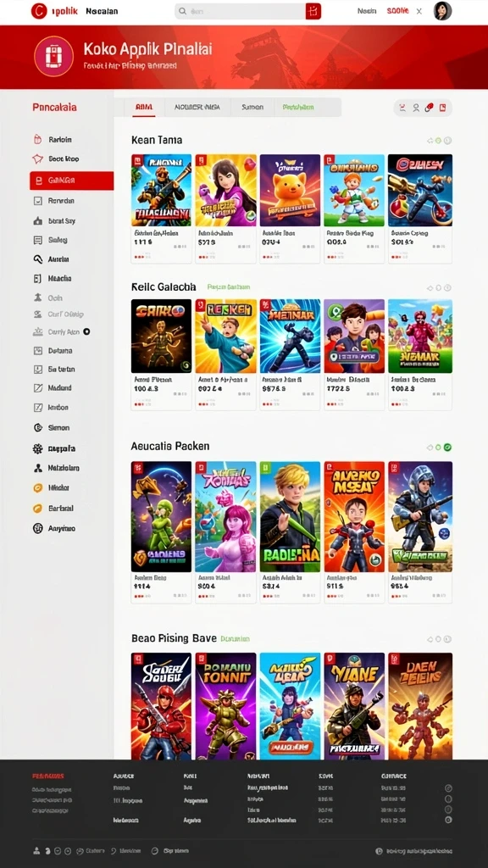
Task: Open the green link beside Keilc Galacba
Action: click(x=229, y=287)
